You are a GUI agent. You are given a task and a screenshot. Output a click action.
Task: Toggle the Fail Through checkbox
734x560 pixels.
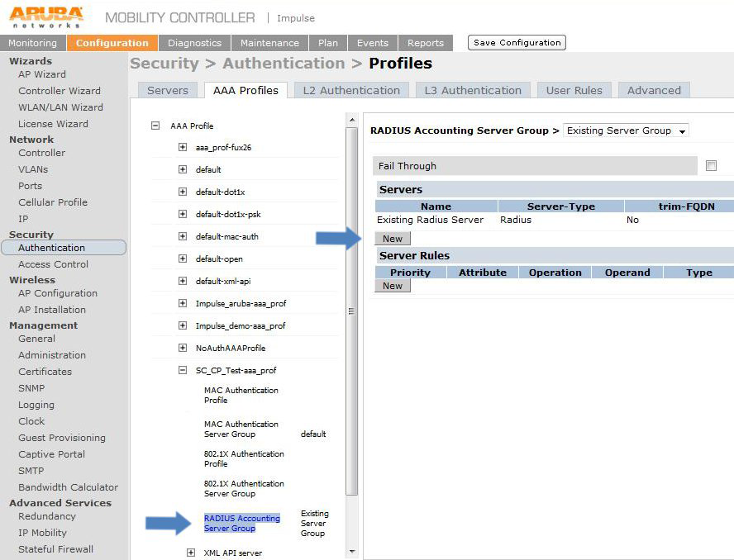[x=711, y=166]
